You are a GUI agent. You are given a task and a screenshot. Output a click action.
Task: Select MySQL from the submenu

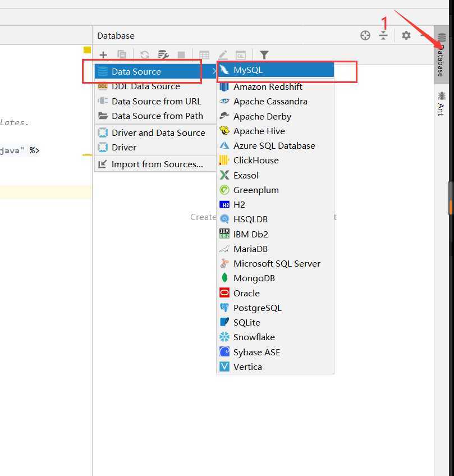click(x=275, y=70)
